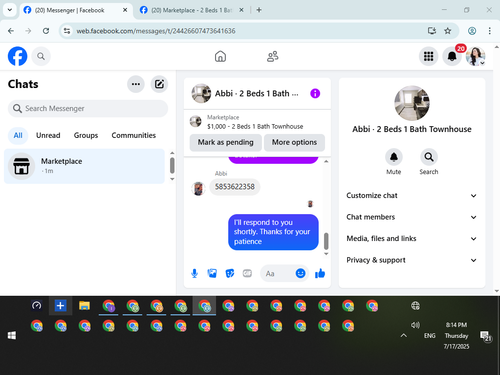The image size is (500, 375).
Task: Go to the Home feed icon
Action: (x=220, y=56)
